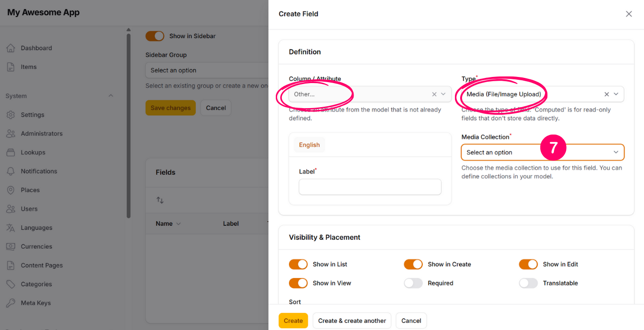Viewport: 644px width, 330px height.
Task: Enable the Required toggle
Action: pyautogui.click(x=413, y=283)
